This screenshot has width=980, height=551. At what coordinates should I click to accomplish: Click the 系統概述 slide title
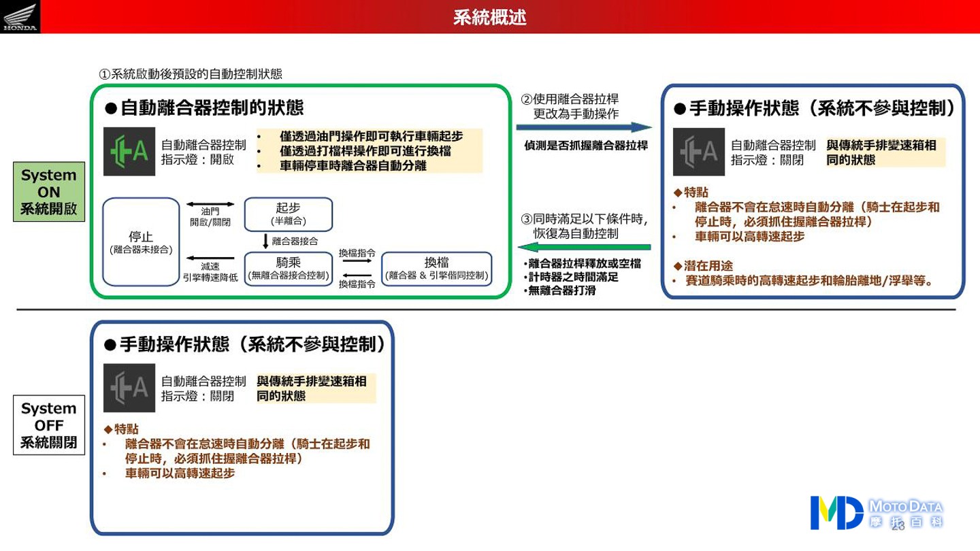[489, 17]
